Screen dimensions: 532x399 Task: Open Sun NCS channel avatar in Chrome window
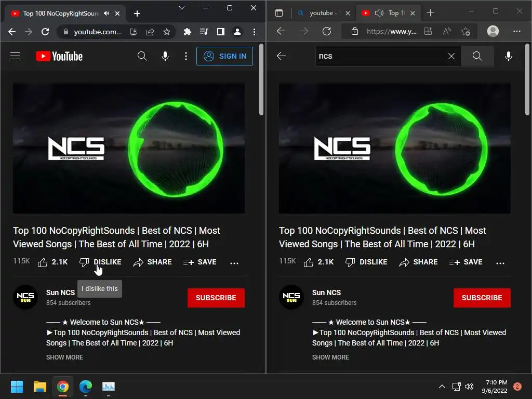click(25, 297)
